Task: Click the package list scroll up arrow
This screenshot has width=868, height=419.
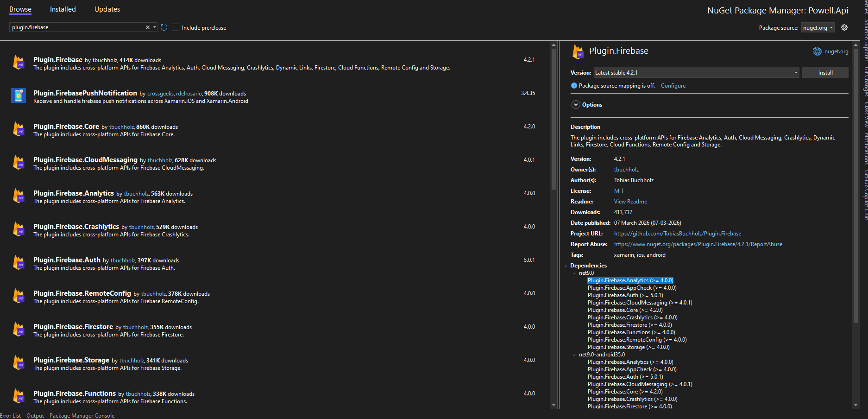Action: [554, 45]
